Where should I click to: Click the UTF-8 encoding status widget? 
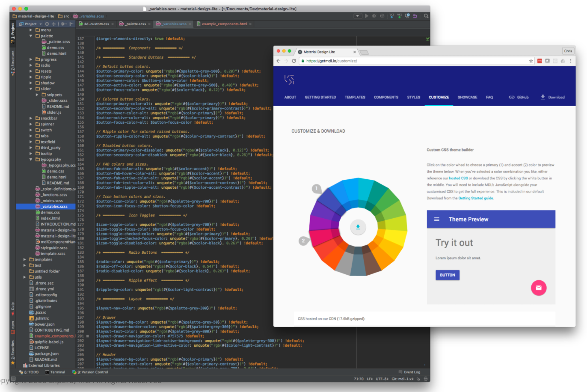(382, 379)
